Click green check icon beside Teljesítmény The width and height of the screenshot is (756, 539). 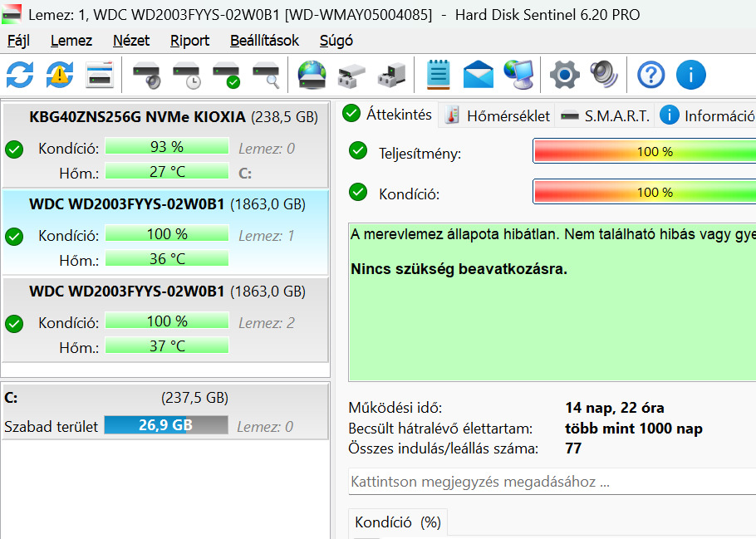[x=358, y=151]
